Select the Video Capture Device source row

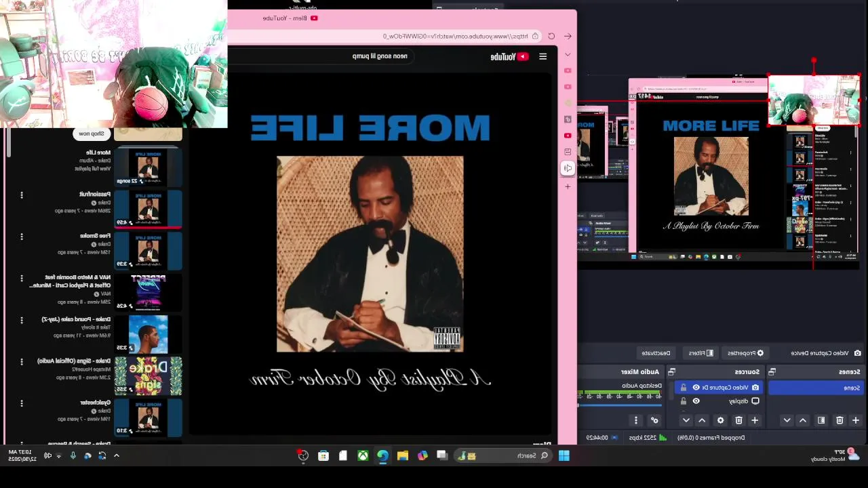point(719,388)
